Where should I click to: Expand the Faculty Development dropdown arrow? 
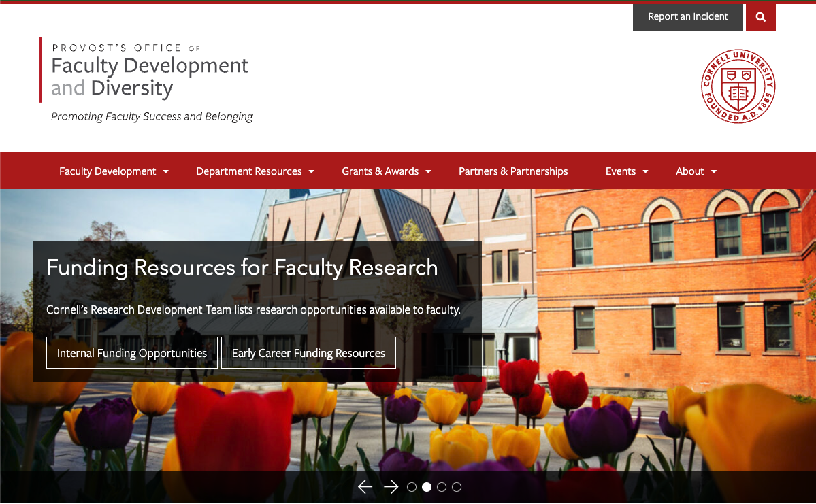click(x=166, y=171)
